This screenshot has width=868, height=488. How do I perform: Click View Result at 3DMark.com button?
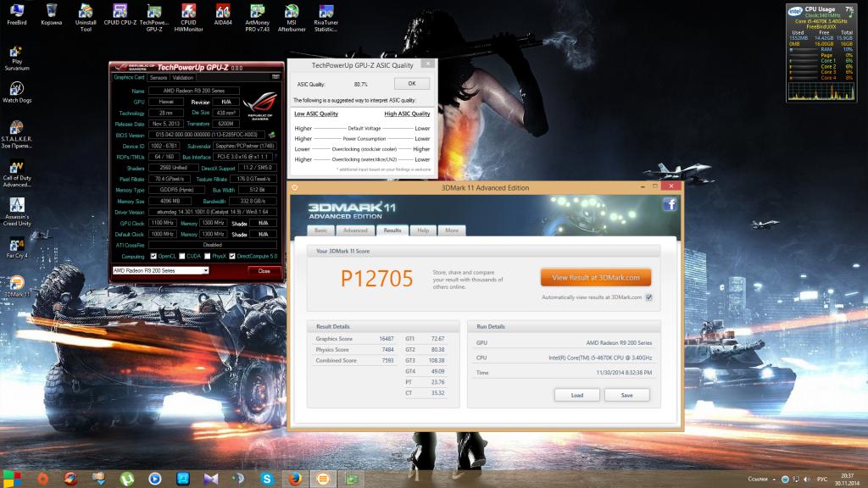tap(596, 277)
